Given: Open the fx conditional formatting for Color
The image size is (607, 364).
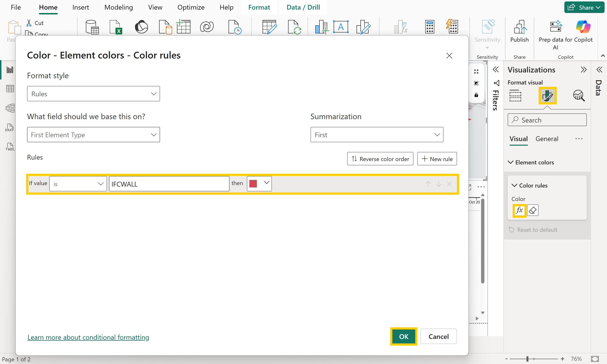Looking at the screenshot, I should click(x=519, y=210).
